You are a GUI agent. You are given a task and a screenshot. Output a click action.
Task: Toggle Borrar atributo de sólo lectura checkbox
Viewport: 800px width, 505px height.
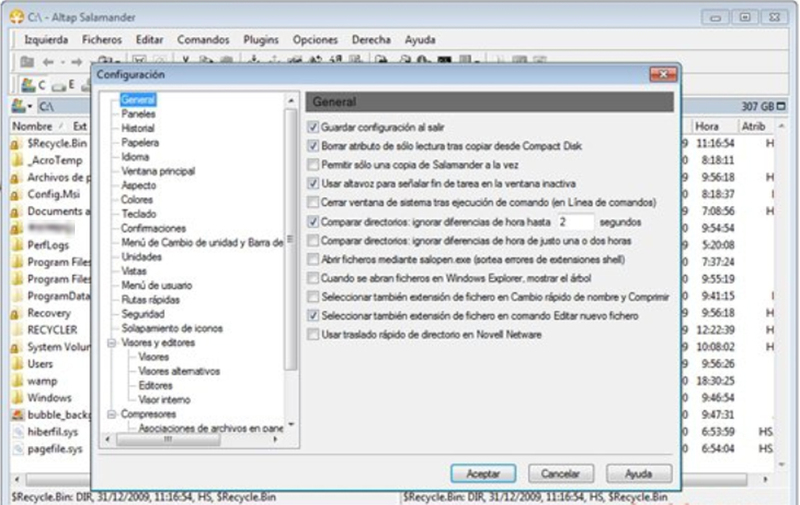pos(313,146)
